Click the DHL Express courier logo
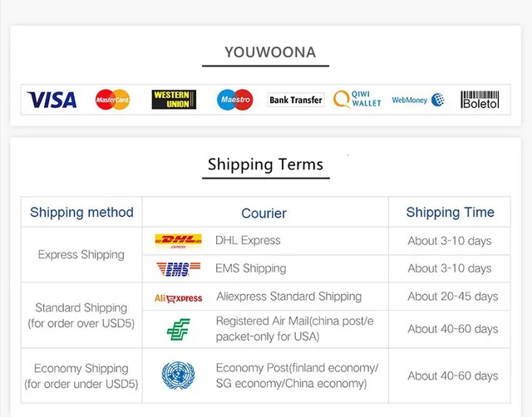The width and height of the screenshot is (532, 417). coord(178,241)
